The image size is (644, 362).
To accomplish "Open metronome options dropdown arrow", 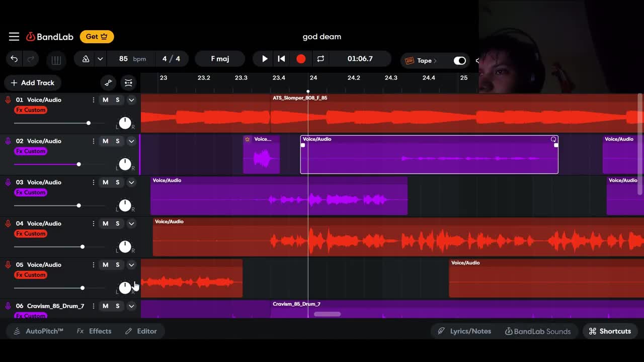I will 100,59.
